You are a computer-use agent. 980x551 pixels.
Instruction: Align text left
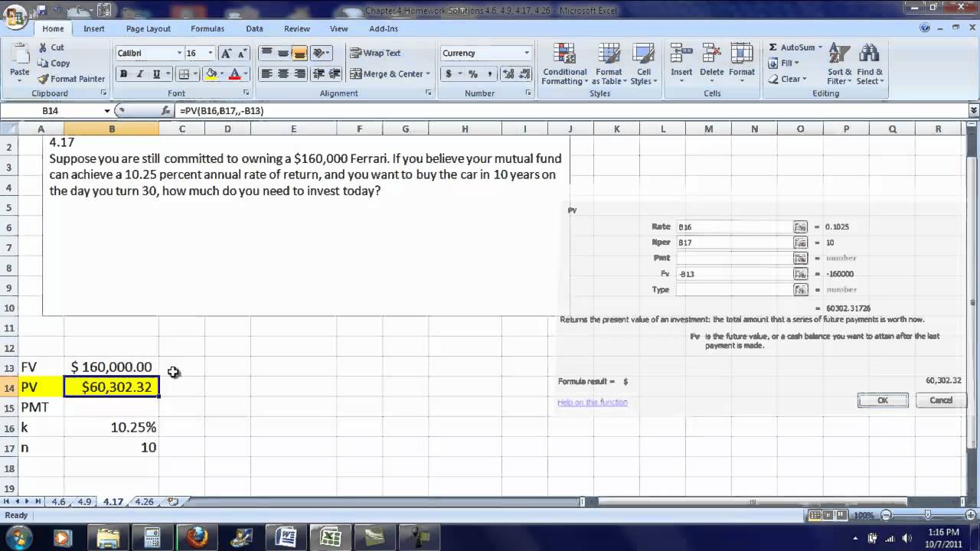[266, 74]
